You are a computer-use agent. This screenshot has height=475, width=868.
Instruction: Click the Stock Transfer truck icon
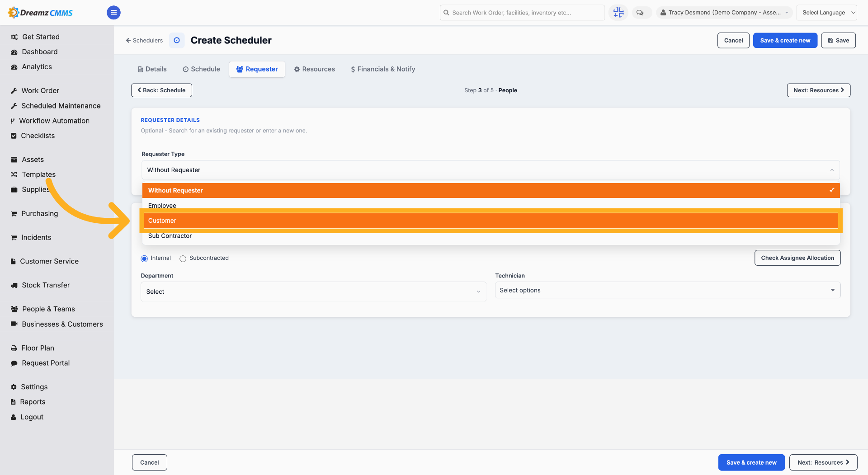[x=14, y=285]
